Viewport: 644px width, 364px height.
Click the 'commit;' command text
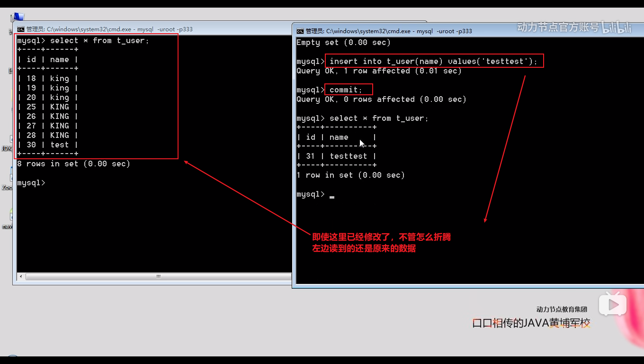point(346,90)
